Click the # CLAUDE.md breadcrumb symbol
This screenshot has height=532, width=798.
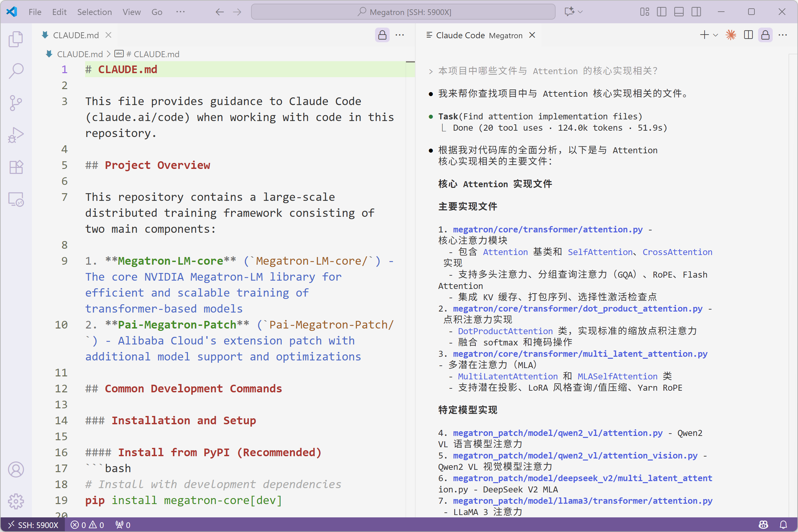[147, 54]
